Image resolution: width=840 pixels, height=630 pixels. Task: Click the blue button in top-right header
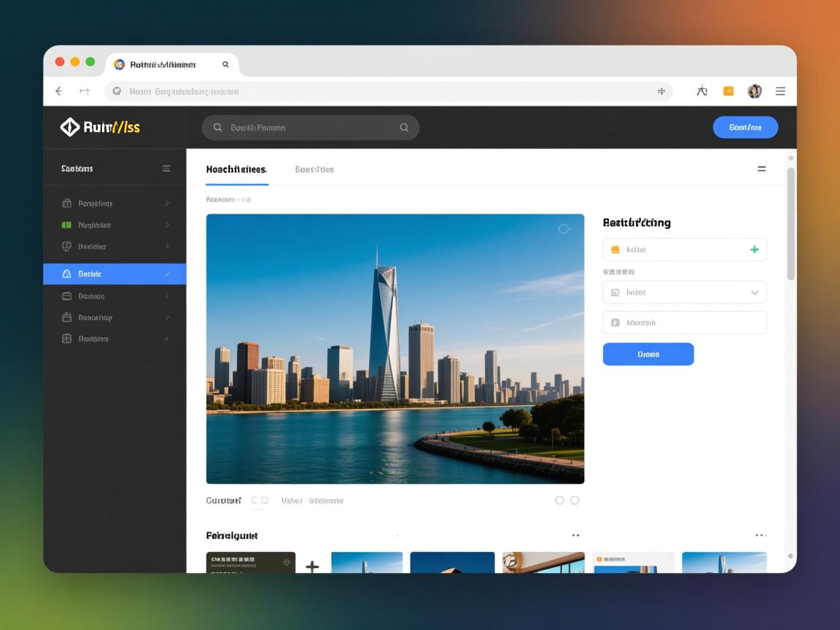[x=744, y=128]
